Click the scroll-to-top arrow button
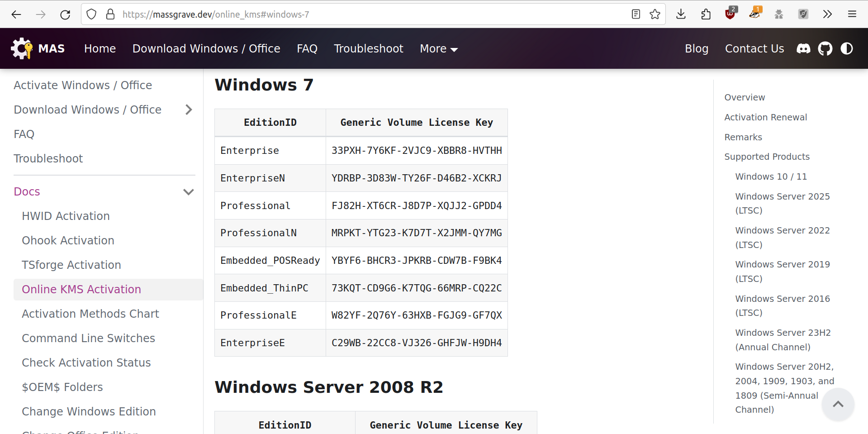868x434 pixels. click(x=838, y=404)
